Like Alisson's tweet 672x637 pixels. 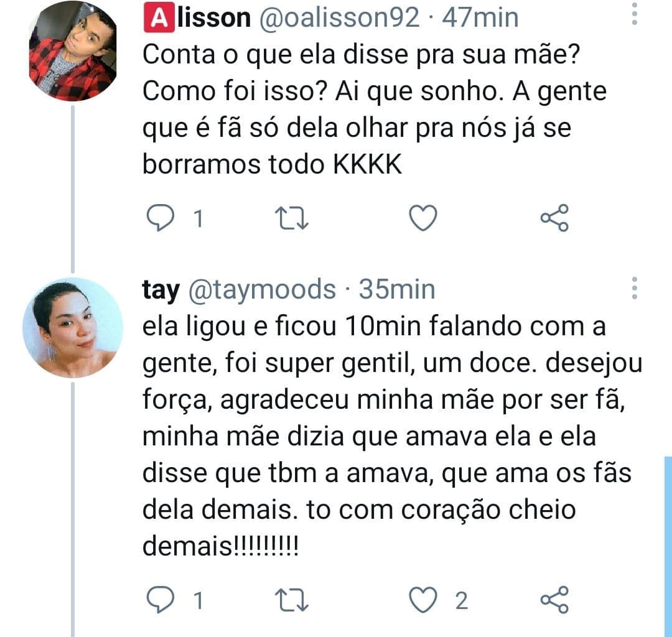pos(423,218)
